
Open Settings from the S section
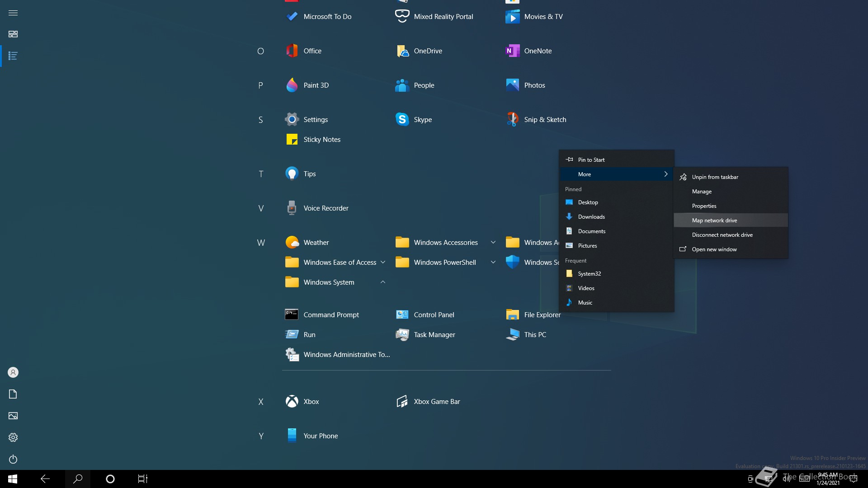[307, 120]
